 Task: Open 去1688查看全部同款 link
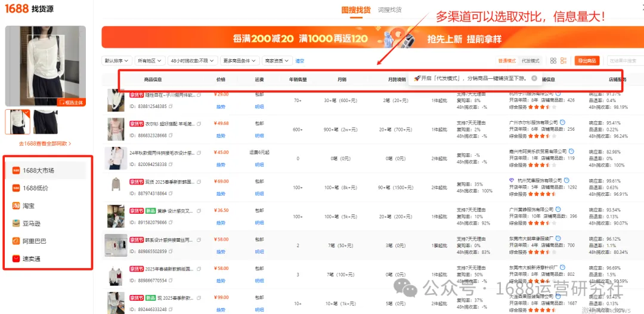(x=45, y=144)
